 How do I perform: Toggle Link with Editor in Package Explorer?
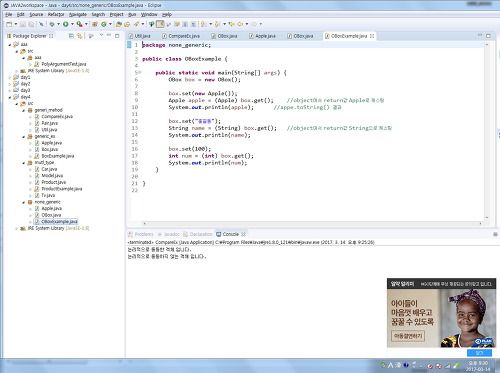(x=79, y=36)
